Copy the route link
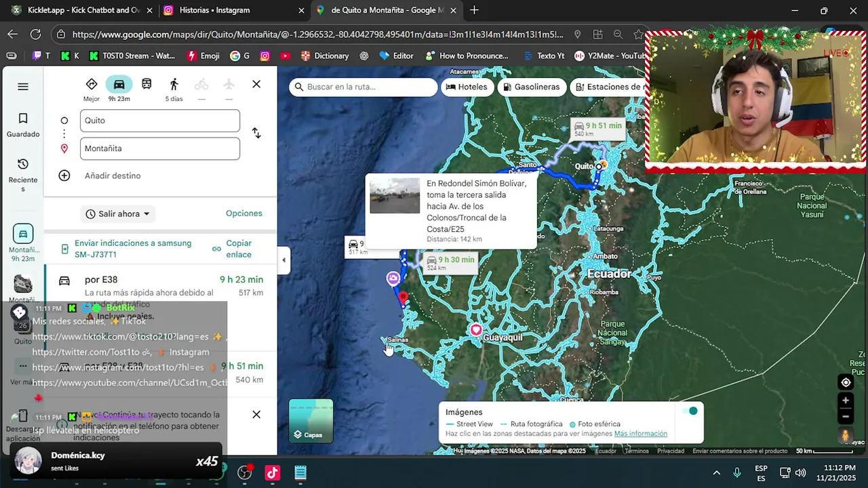The height and width of the screenshot is (488, 868). click(x=232, y=249)
